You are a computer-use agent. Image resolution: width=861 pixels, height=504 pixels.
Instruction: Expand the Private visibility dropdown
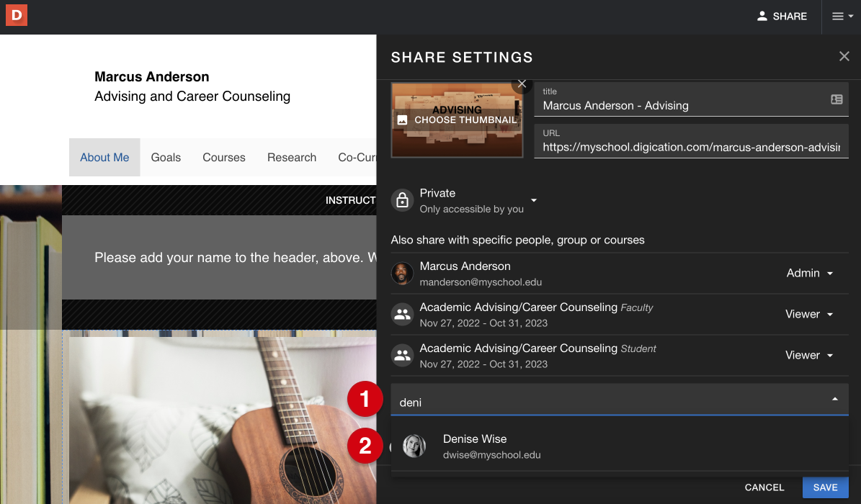[534, 200]
